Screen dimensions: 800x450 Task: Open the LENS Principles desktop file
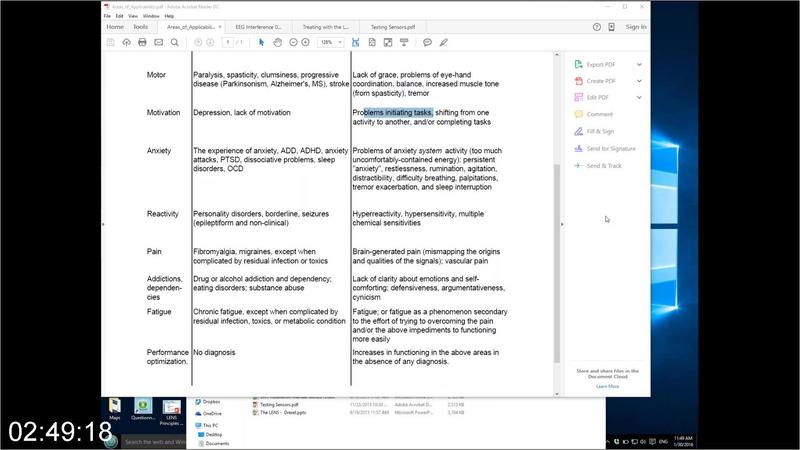tap(171, 412)
